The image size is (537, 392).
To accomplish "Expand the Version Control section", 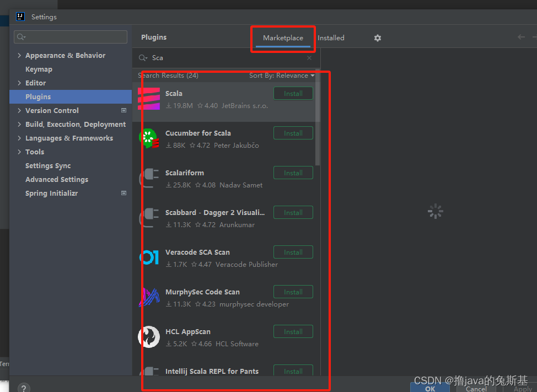I will click(19, 110).
